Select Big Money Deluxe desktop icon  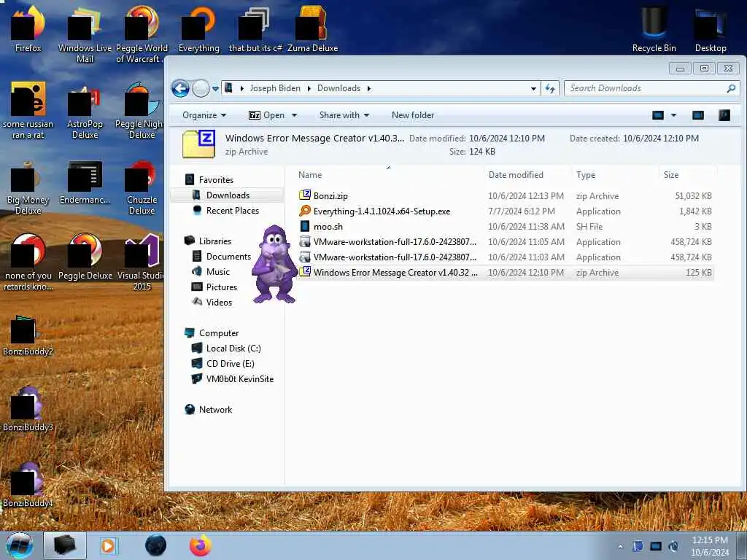click(28, 188)
